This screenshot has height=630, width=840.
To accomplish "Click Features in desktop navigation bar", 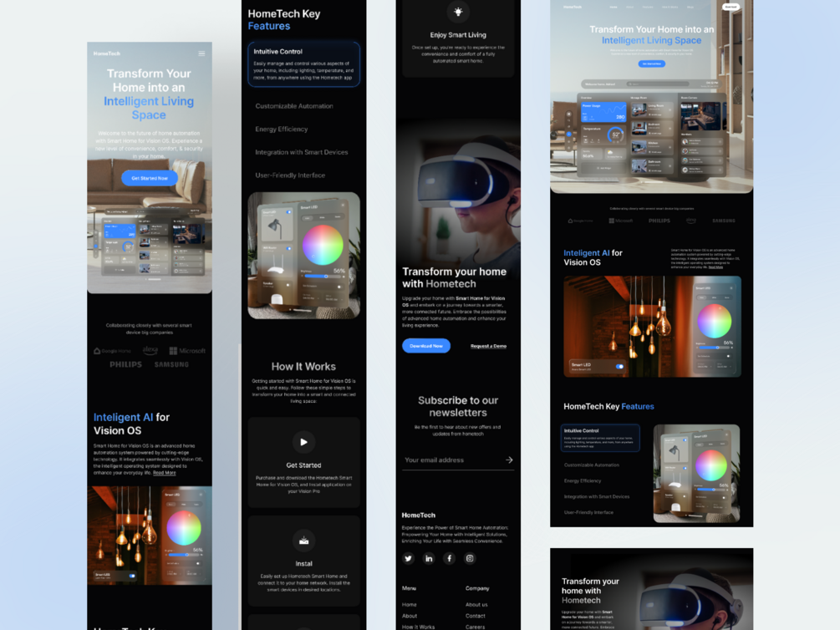I will point(648,7).
